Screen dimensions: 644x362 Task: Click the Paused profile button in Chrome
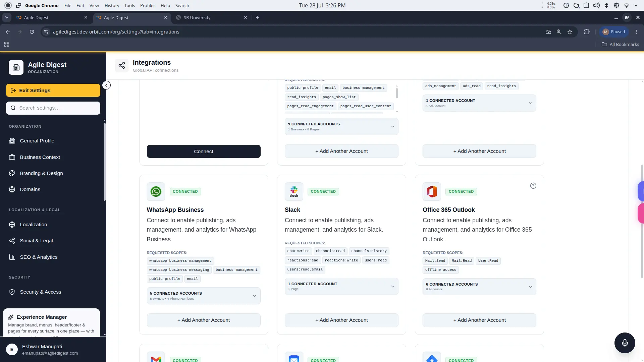coord(614,32)
